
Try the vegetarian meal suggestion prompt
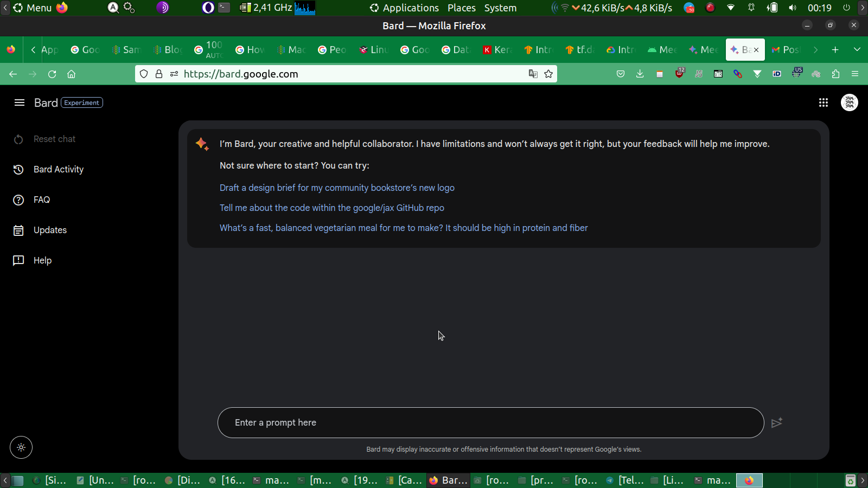tap(404, 228)
